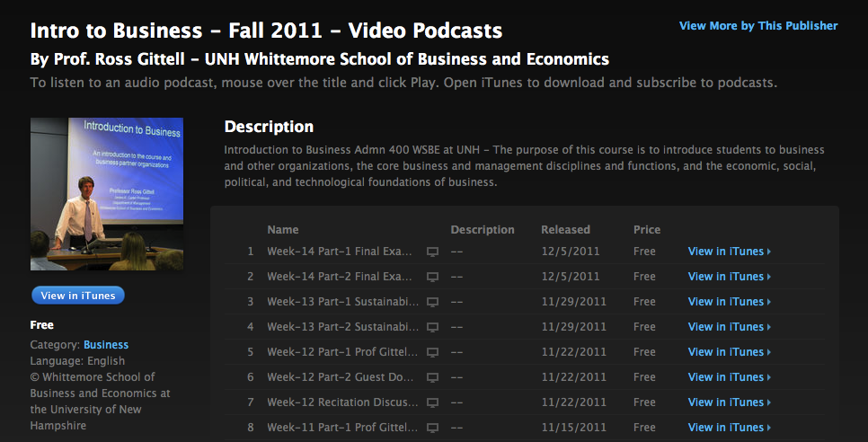
Task: Click video icon for Week-12 Recitation Discussion
Action: (432, 402)
